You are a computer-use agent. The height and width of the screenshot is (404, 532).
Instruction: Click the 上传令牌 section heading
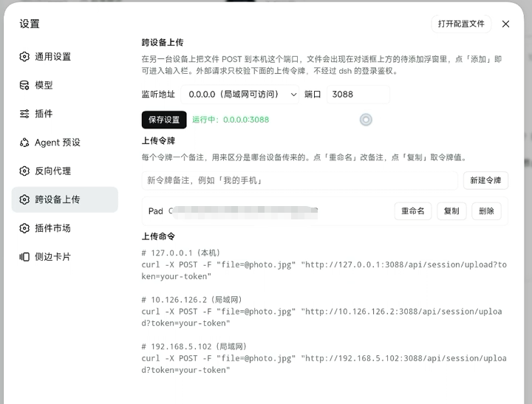pyautogui.click(x=158, y=141)
